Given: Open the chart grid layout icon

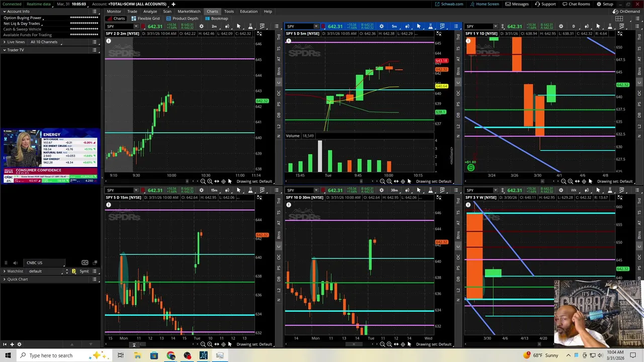Looking at the screenshot, I should tap(619, 19).
